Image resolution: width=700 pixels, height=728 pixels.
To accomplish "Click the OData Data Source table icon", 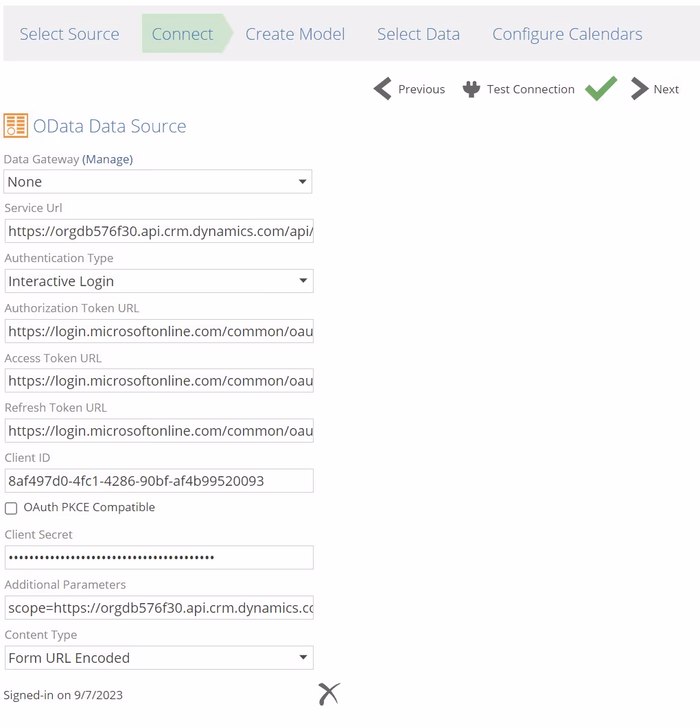I will [16, 126].
